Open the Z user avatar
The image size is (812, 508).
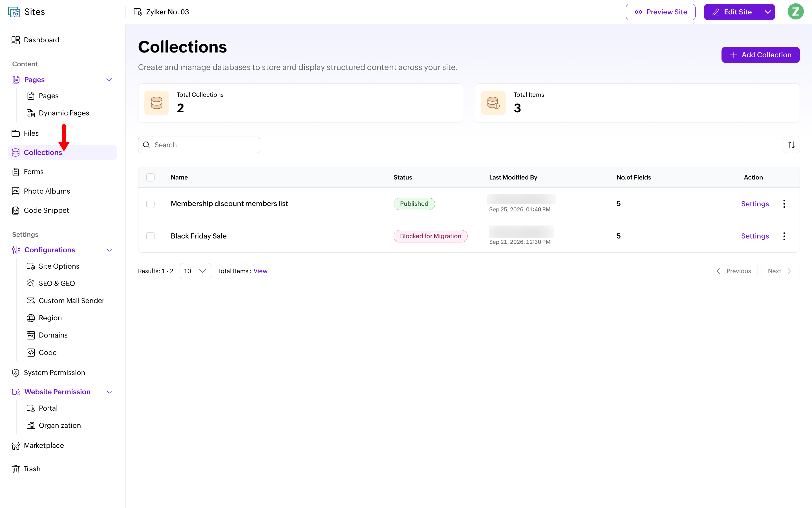pyautogui.click(x=795, y=12)
